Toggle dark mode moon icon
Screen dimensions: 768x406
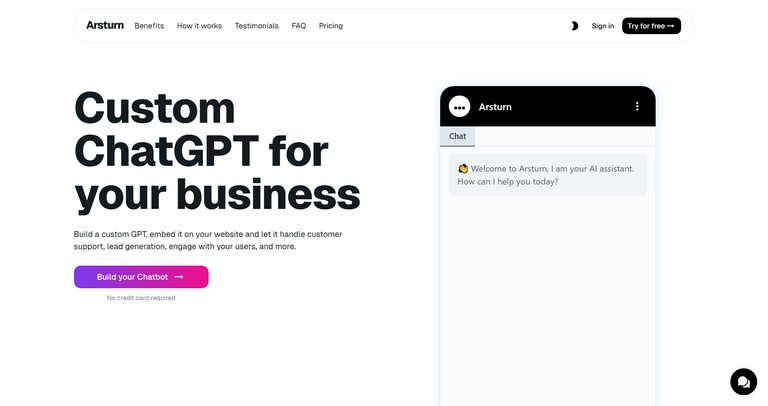[x=575, y=26]
